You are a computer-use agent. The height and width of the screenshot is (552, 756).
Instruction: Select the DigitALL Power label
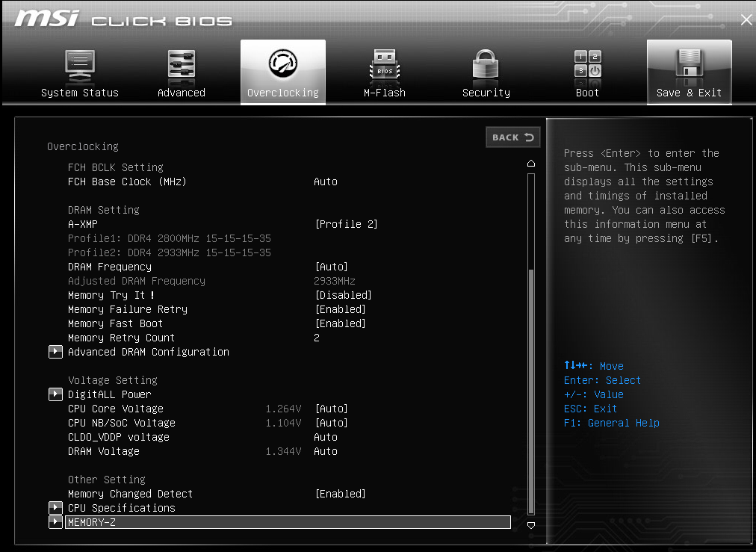tap(110, 394)
